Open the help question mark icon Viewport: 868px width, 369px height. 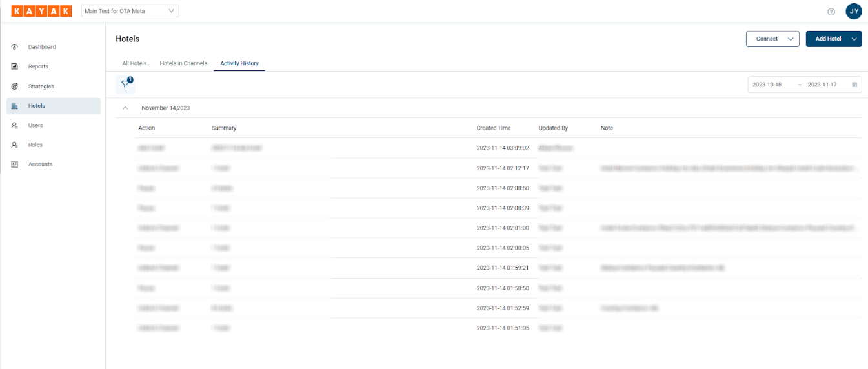(x=831, y=12)
